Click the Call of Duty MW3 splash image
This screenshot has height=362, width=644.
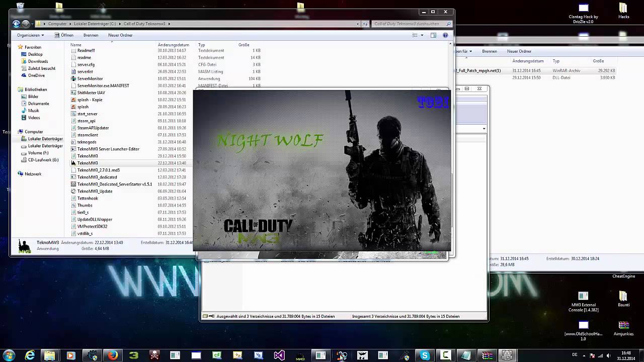pyautogui.click(x=322, y=171)
